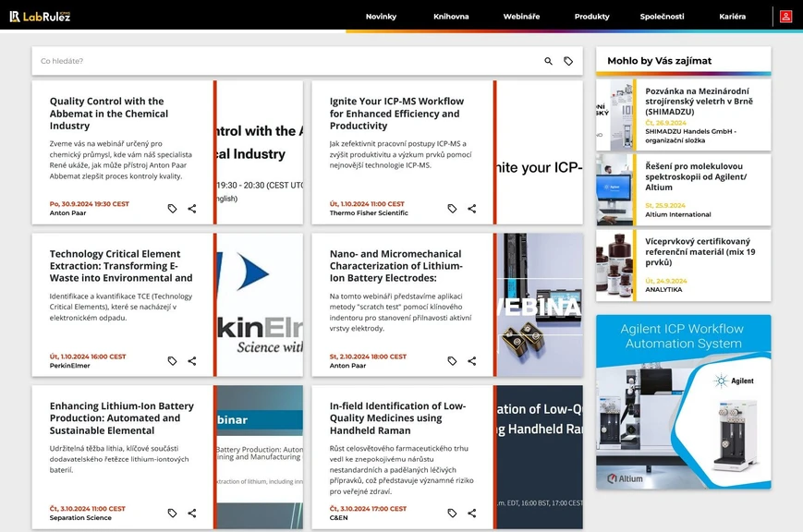Click 'Anton Paar' under the Abbemat card

tap(67, 213)
